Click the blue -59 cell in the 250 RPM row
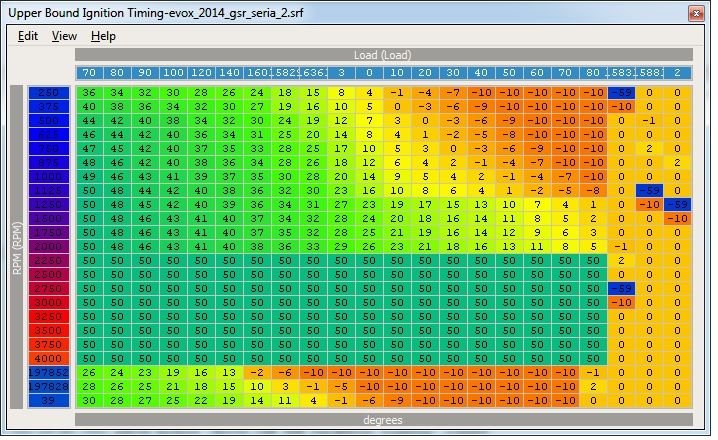The image size is (718, 440). pos(621,93)
